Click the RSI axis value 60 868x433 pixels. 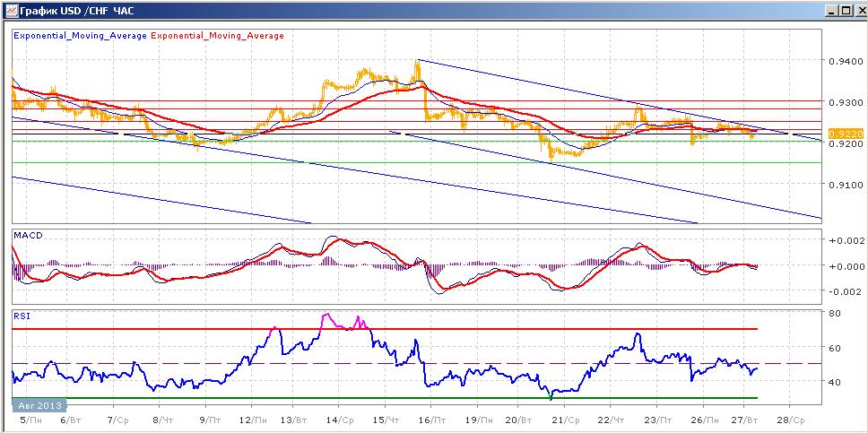834,348
